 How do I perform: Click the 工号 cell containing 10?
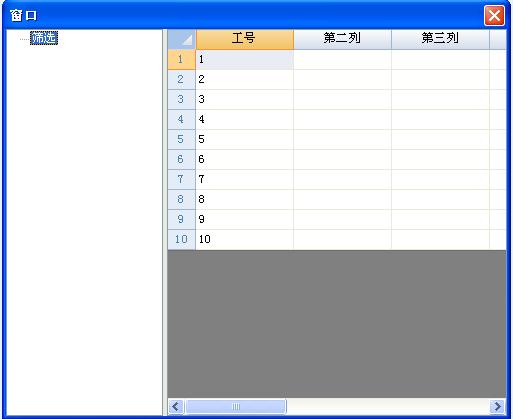pos(245,239)
